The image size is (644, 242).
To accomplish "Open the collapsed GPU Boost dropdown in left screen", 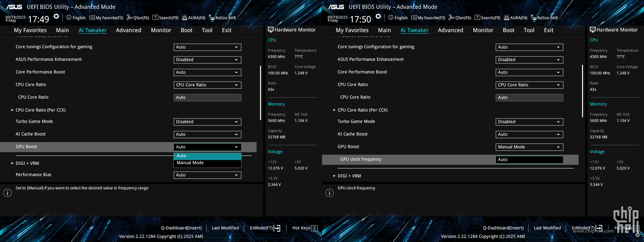I will (208, 147).
